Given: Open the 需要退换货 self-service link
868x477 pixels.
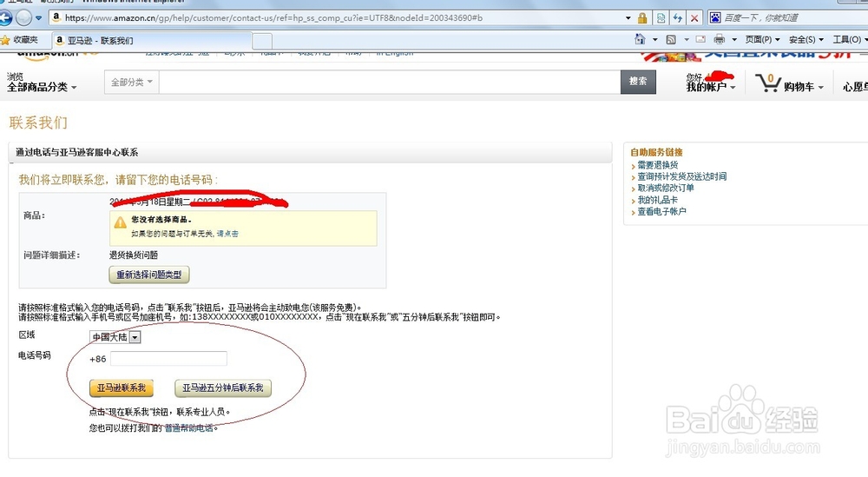Looking at the screenshot, I should coord(658,165).
